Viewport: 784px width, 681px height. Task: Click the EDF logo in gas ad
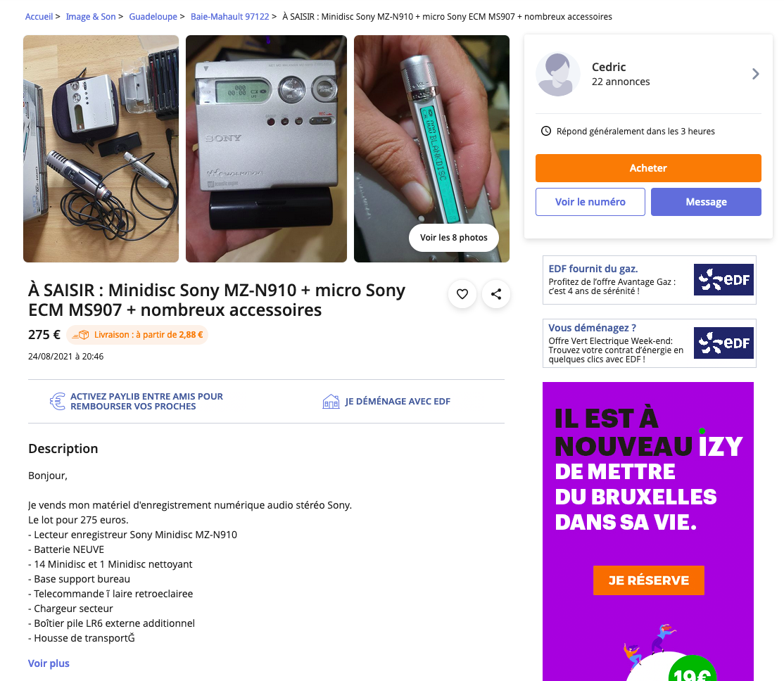(x=723, y=279)
